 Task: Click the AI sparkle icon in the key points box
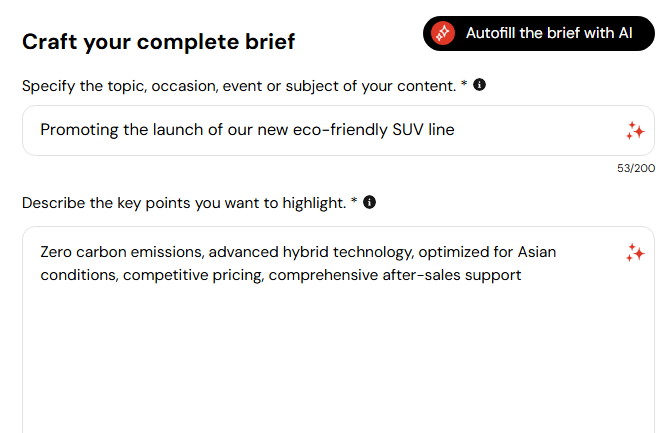click(x=635, y=253)
